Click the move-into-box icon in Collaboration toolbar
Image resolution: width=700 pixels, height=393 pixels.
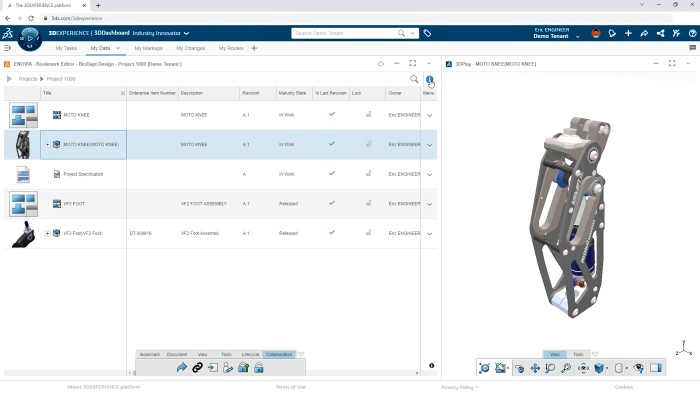tap(213, 368)
